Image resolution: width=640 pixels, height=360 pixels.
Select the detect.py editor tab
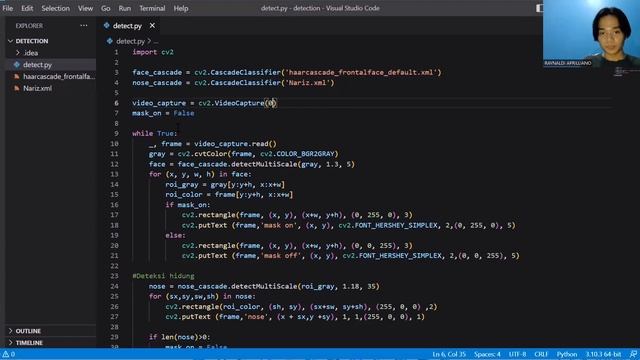(127, 26)
